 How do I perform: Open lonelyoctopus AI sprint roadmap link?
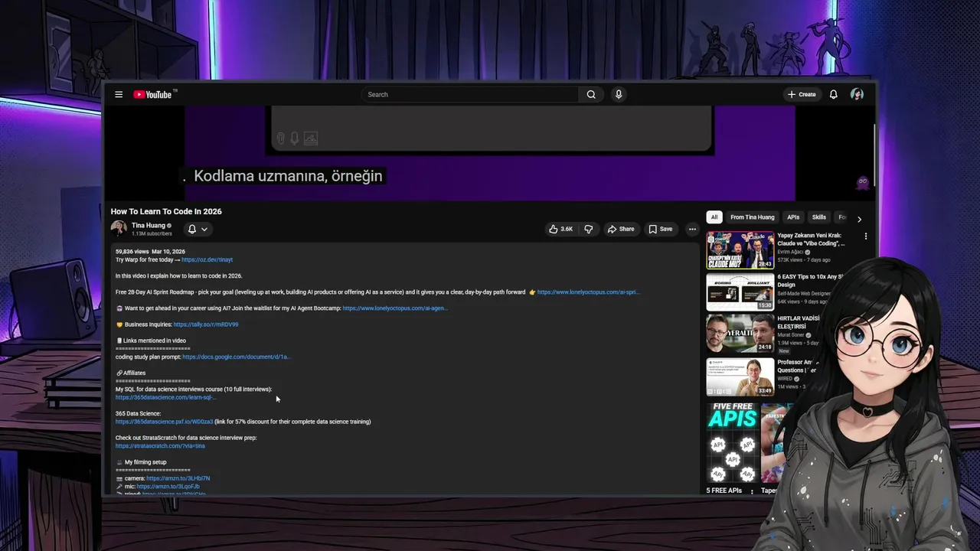[588, 292]
